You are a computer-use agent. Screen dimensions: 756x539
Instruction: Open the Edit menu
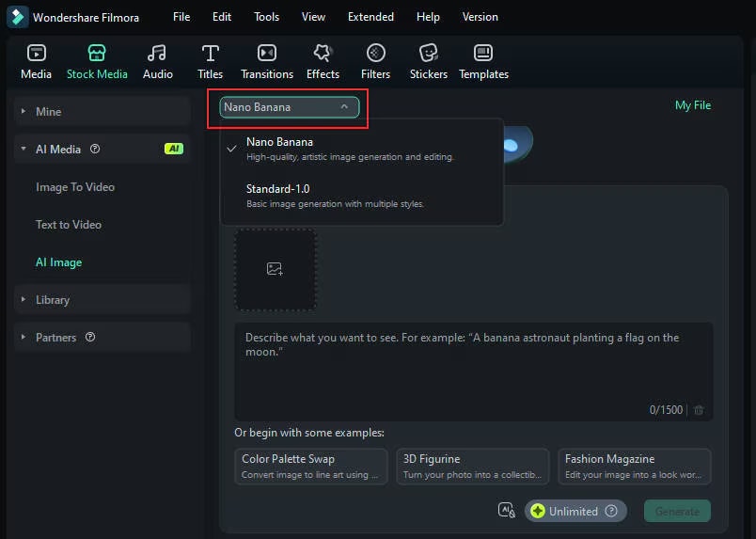click(222, 17)
